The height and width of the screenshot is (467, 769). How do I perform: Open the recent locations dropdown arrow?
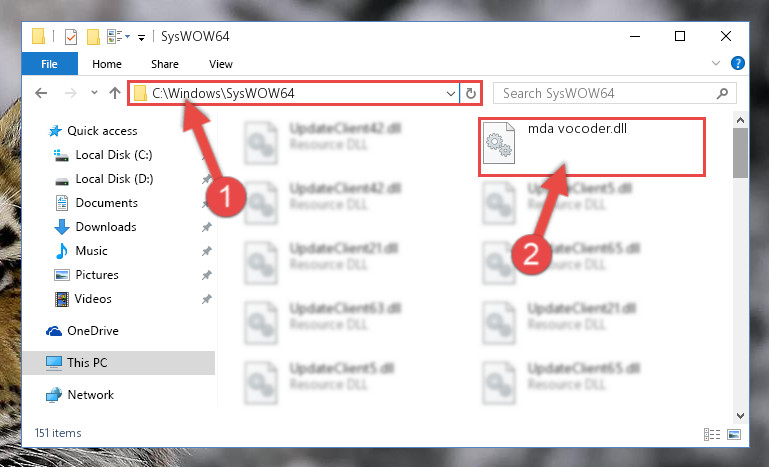(x=94, y=92)
